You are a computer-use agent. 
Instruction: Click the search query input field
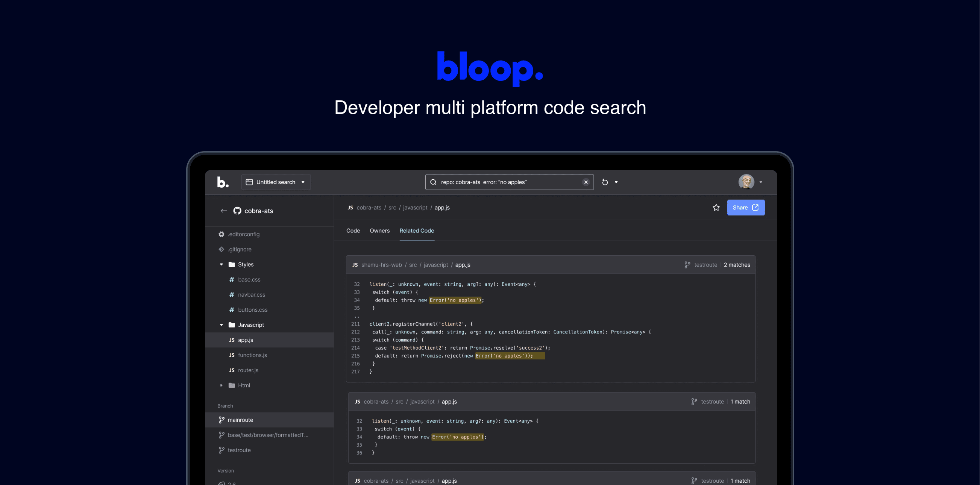click(x=509, y=182)
